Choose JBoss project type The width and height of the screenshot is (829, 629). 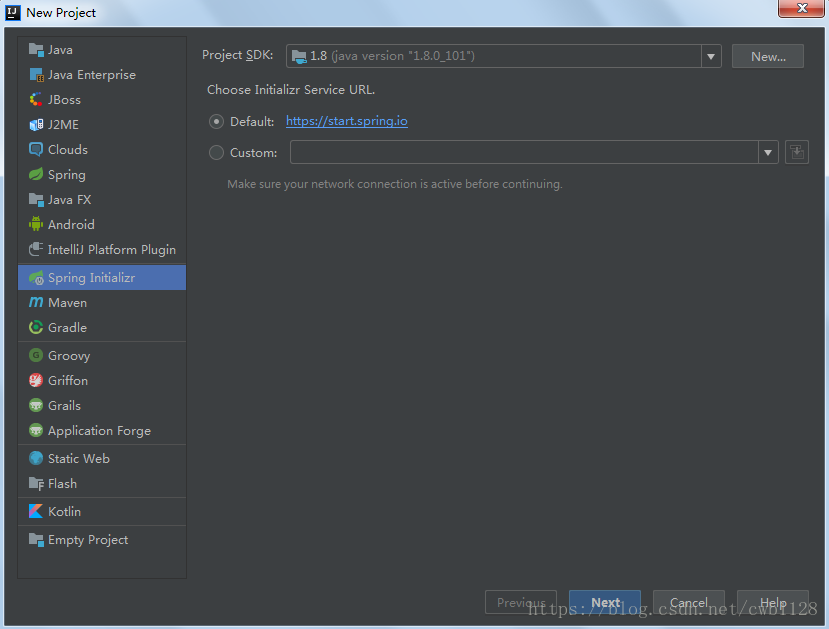click(102, 99)
